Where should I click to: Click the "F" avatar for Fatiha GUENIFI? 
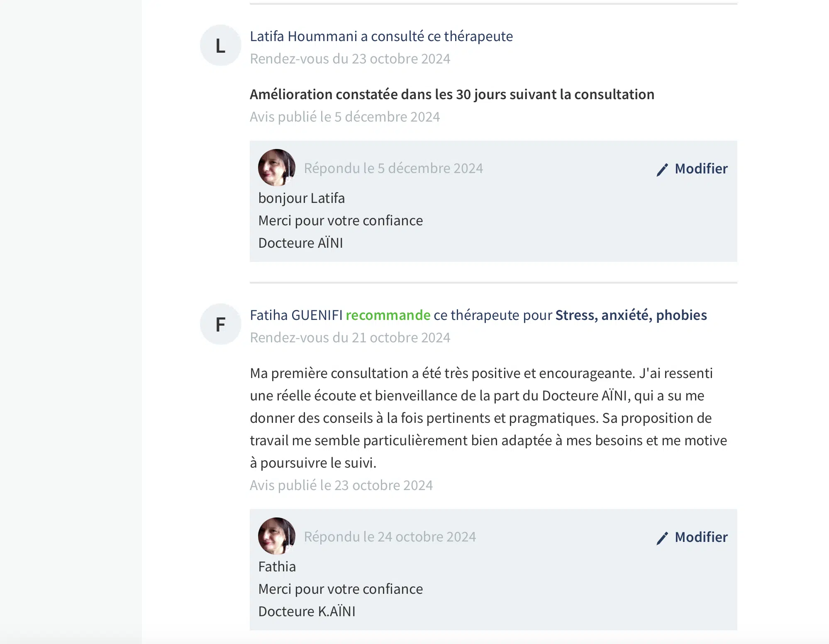(220, 324)
